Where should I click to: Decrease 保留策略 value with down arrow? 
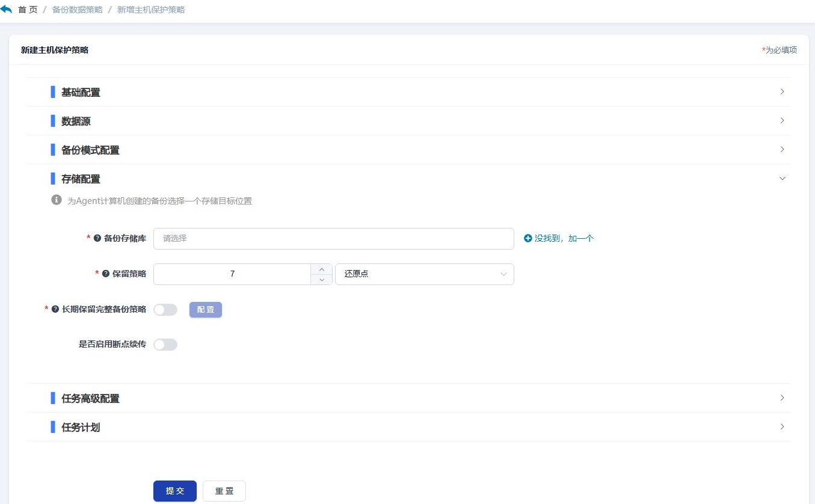(x=322, y=280)
